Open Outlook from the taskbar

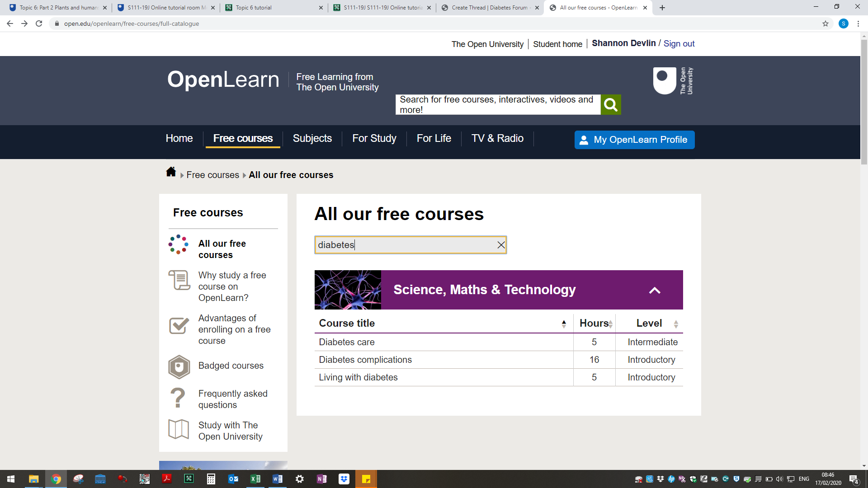tap(233, 479)
